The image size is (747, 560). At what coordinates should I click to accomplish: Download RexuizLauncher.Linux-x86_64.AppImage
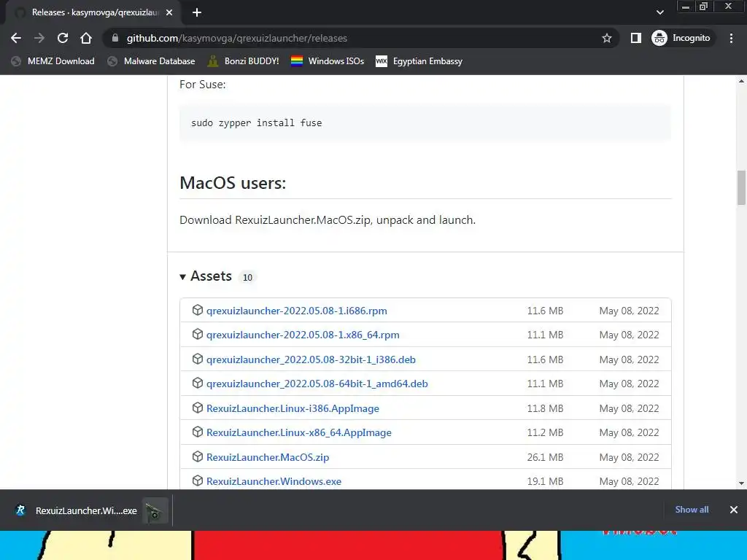298,432
